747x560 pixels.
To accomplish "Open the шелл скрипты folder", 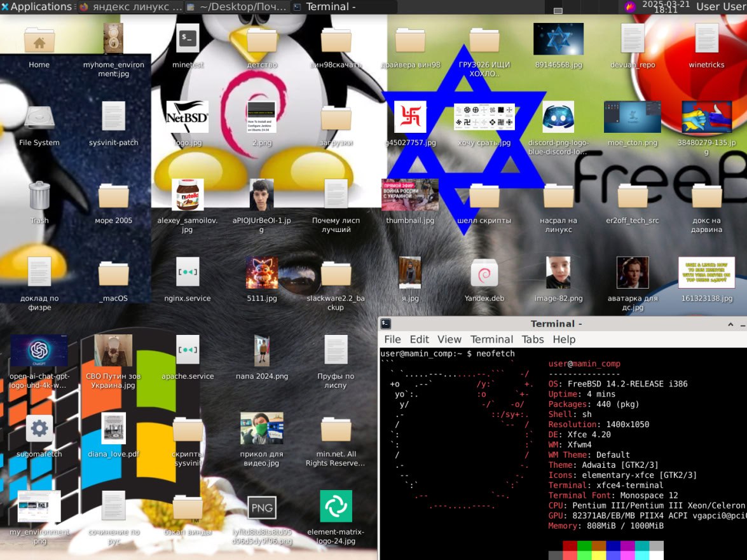I will pyautogui.click(x=484, y=196).
